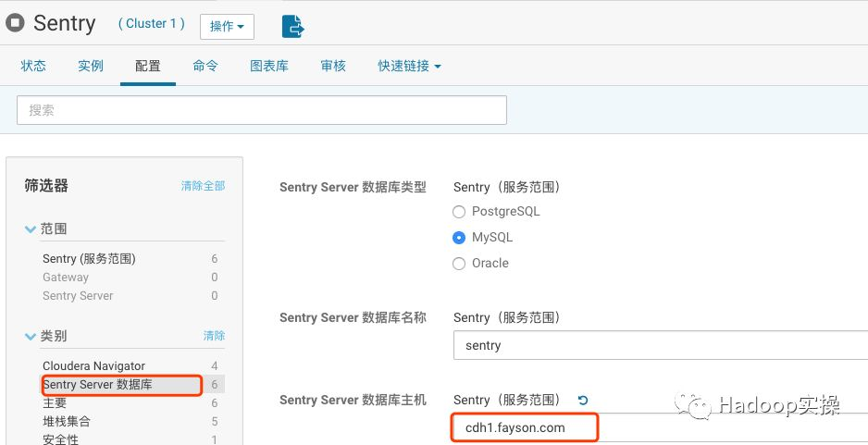Collapse the 范围 filter section

tap(31, 229)
